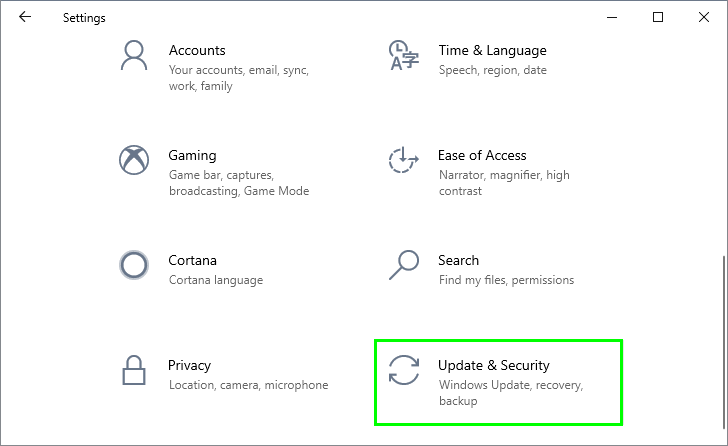The image size is (728, 446).
Task: Select the Gaming Xbox logo icon
Action: click(x=133, y=160)
